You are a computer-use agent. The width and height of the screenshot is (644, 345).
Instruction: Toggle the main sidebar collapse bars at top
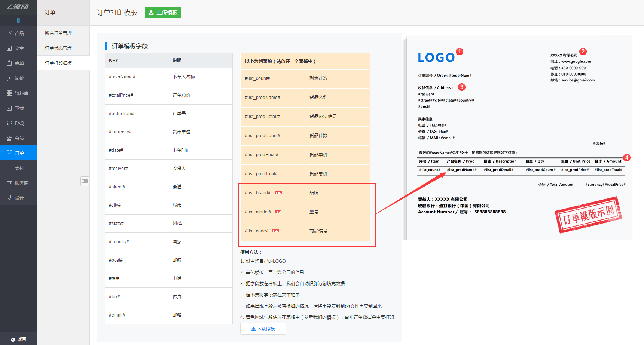[x=19, y=21]
